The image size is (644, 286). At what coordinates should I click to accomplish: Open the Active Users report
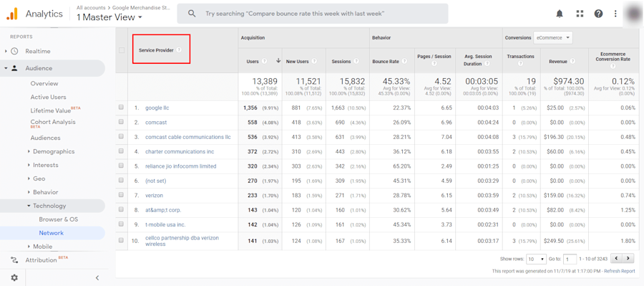point(48,97)
